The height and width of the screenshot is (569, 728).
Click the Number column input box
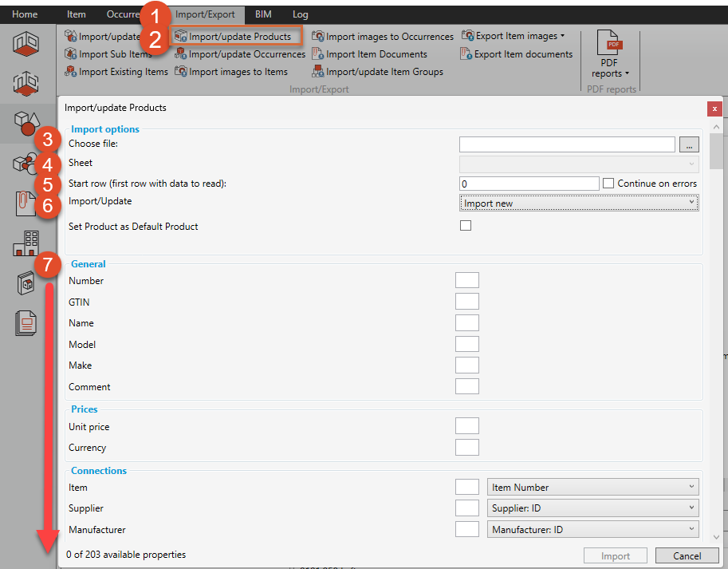tap(466, 280)
